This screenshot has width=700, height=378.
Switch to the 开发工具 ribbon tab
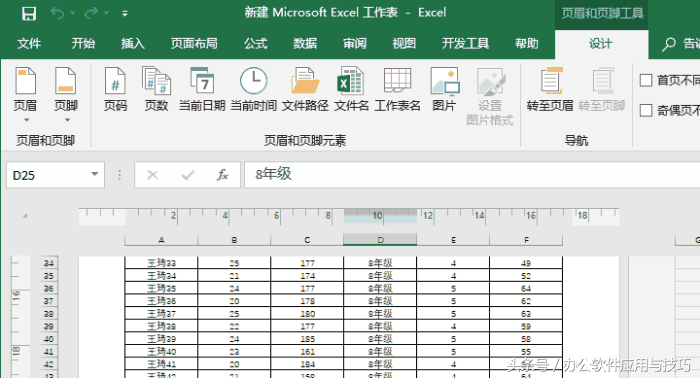[x=466, y=43]
